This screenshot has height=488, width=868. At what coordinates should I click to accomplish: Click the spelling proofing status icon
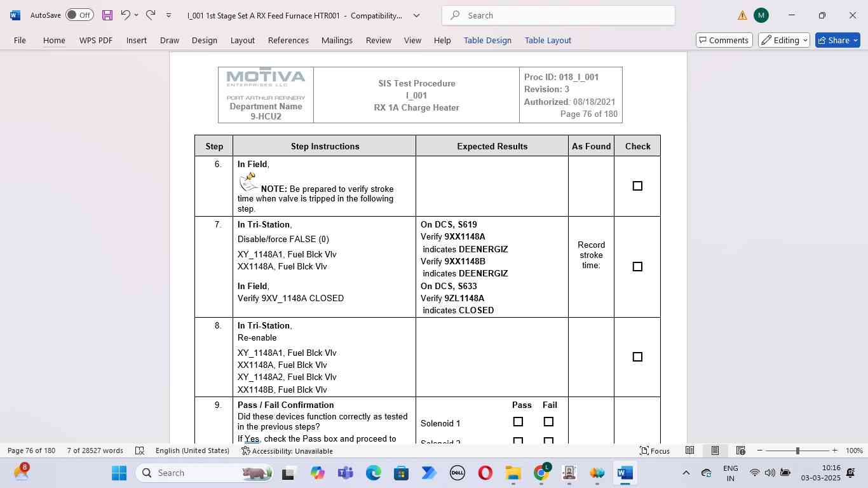pyautogui.click(x=140, y=451)
